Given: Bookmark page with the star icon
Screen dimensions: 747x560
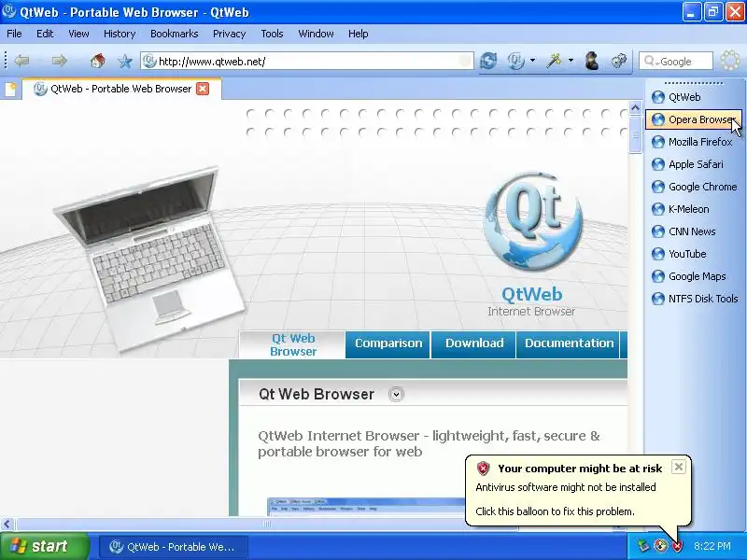Looking at the screenshot, I should [125, 61].
